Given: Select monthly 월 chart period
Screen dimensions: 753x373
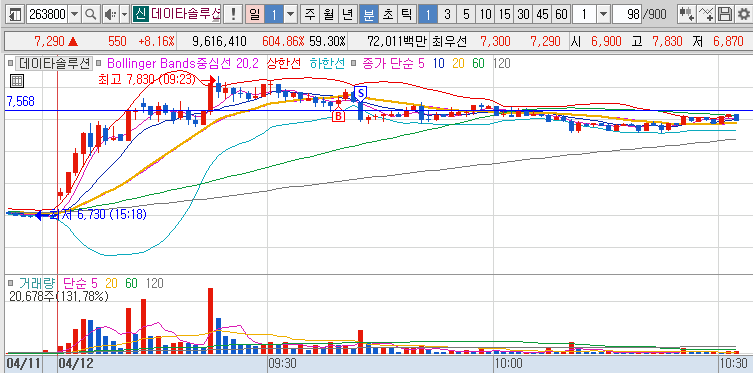Looking at the screenshot, I should click(x=329, y=14).
